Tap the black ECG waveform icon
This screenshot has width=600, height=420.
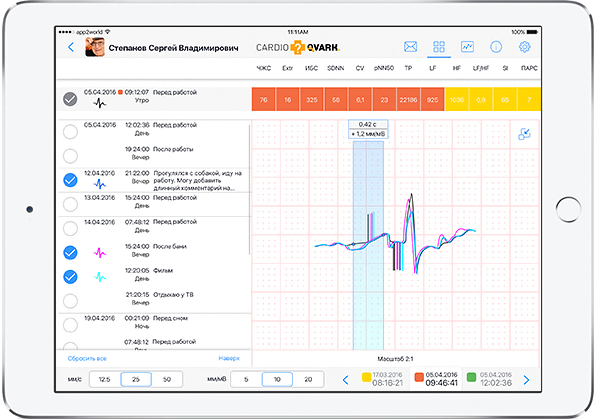pos(100,103)
